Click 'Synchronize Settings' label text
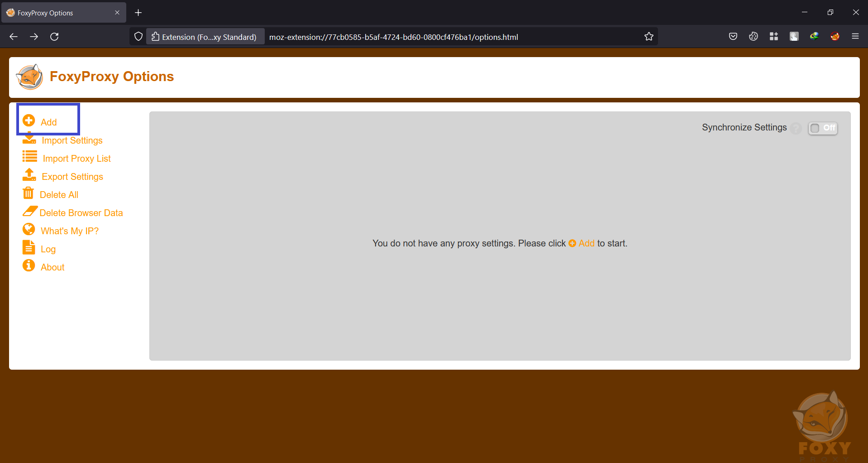This screenshot has width=868, height=463. (744, 128)
